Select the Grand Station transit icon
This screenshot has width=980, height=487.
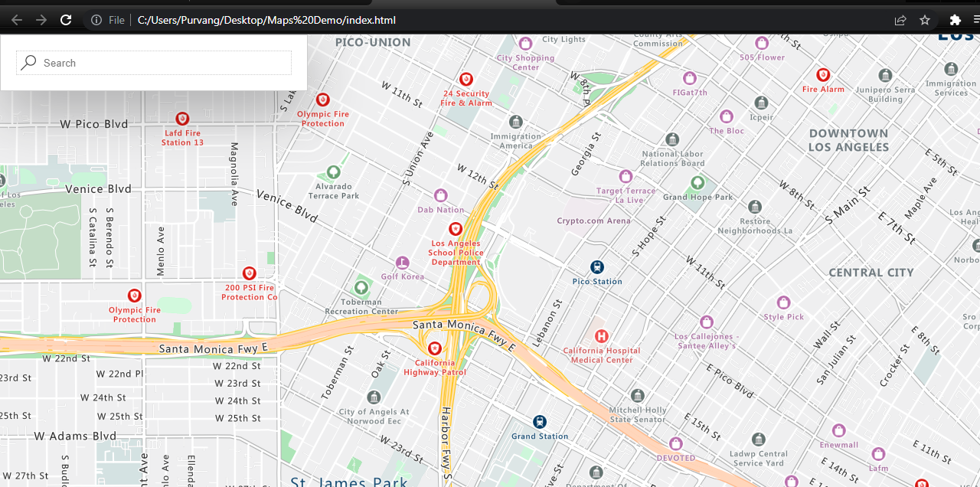540,422
